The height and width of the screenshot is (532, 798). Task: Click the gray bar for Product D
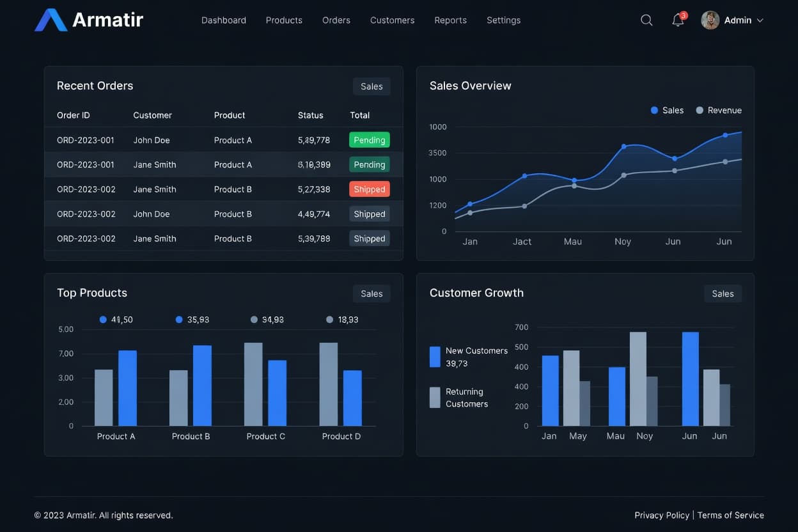329,384
